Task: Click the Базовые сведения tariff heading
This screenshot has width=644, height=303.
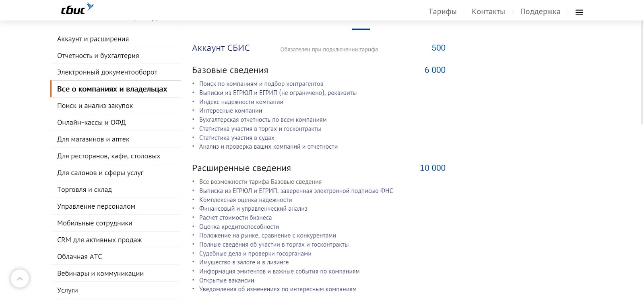Action: [230, 70]
